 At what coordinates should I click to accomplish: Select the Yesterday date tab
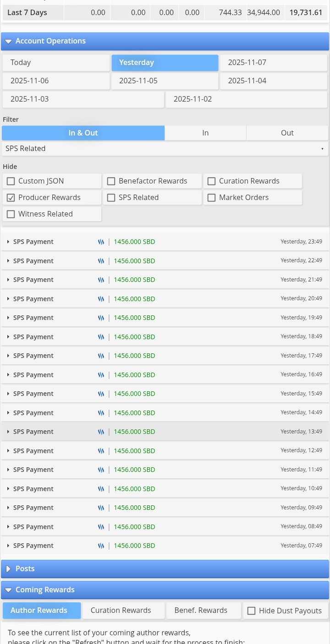pos(165,63)
